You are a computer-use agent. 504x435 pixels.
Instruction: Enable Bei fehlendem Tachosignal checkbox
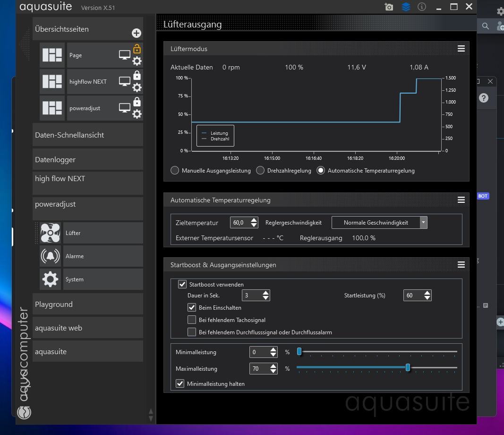[x=192, y=320]
